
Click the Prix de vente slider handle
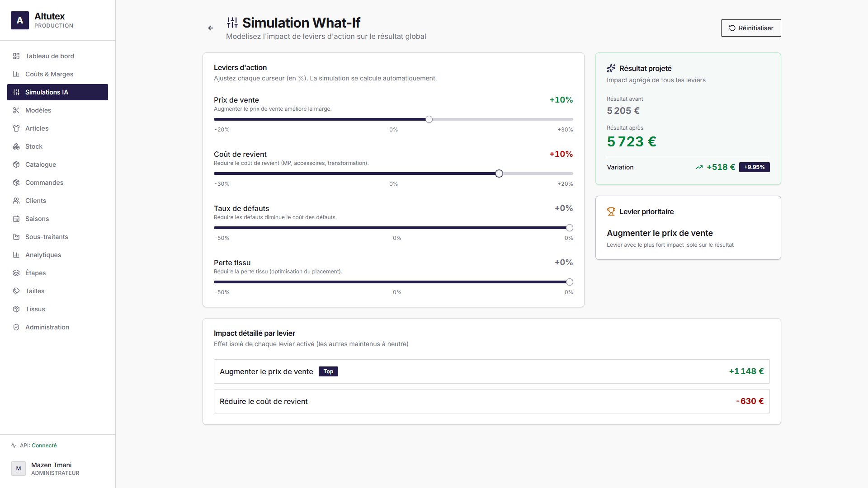[x=429, y=119]
